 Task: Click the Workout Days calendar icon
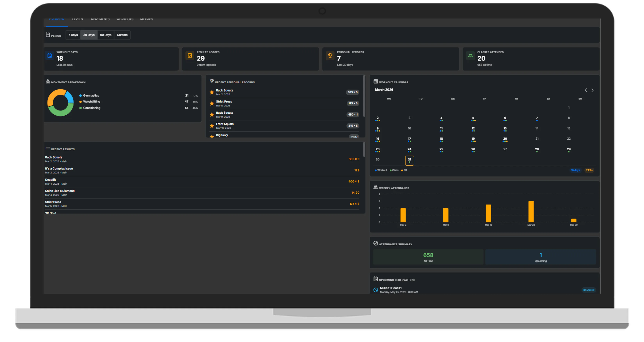click(x=49, y=56)
